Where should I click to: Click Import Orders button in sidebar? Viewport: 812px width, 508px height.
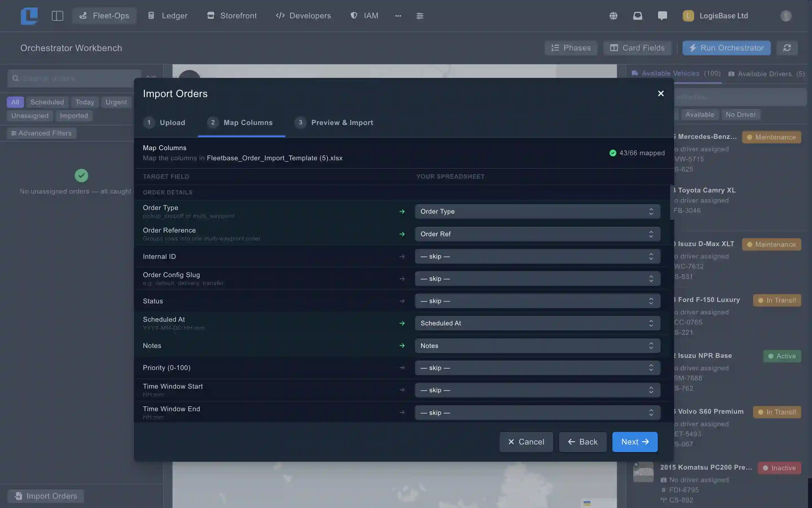pyautogui.click(x=46, y=496)
